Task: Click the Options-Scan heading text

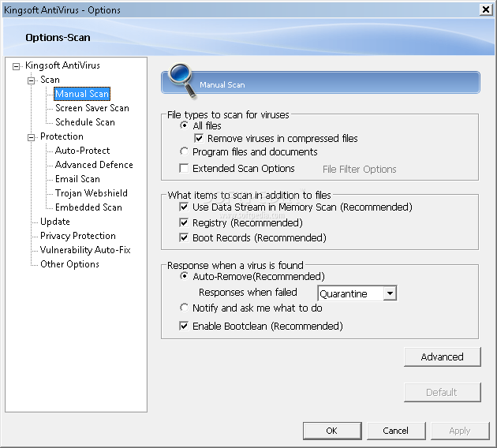Action: point(58,37)
